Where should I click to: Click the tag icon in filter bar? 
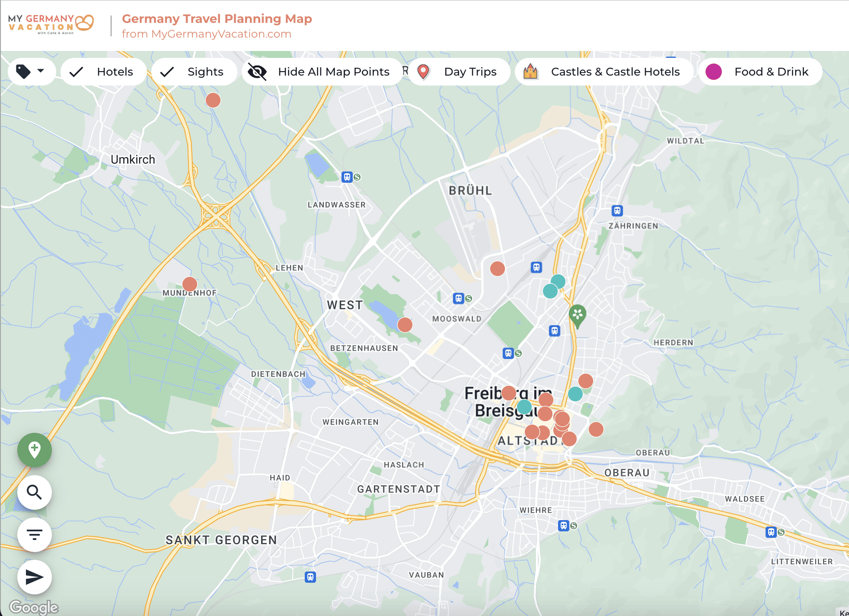coord(23,72)
